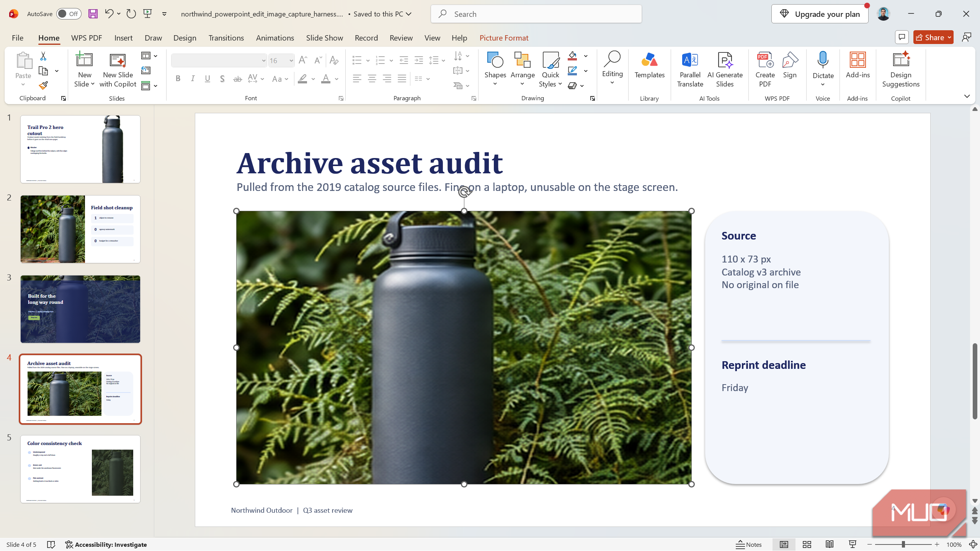This screenshot has height=551, width=980.
Task: Open Design Suggestions from Copilot group
Action: pyautogui.click(x=901, y=69)
